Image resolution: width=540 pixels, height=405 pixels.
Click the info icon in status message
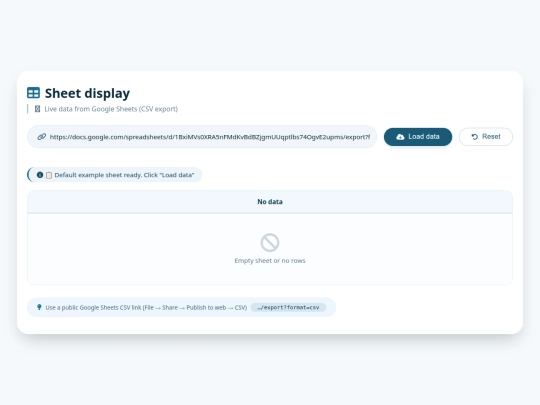point(40,175)
